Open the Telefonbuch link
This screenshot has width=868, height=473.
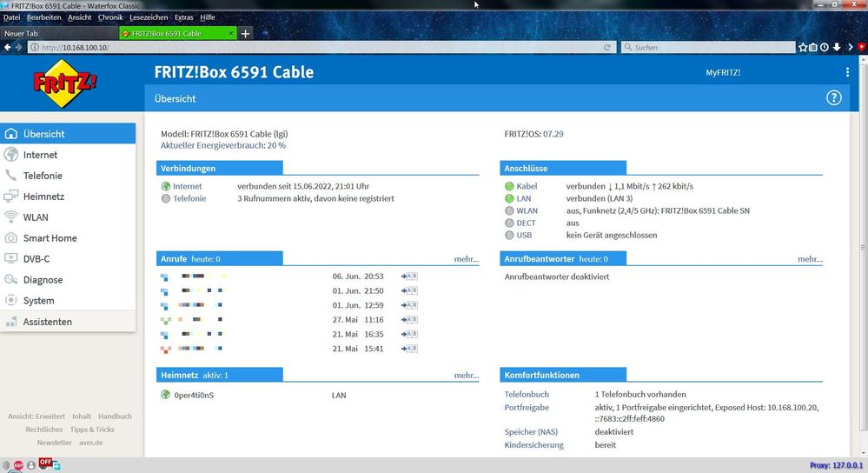coord(527,395)
